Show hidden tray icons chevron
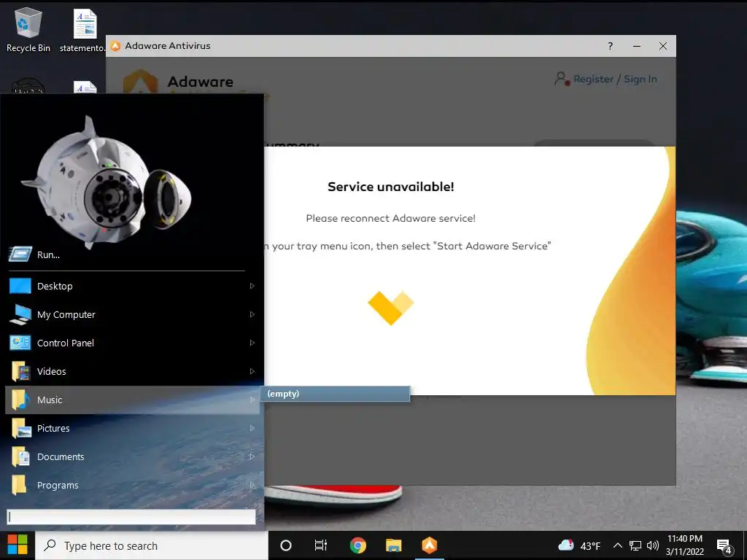The height and width of the screenshot is (560, 747). [617, 545]
